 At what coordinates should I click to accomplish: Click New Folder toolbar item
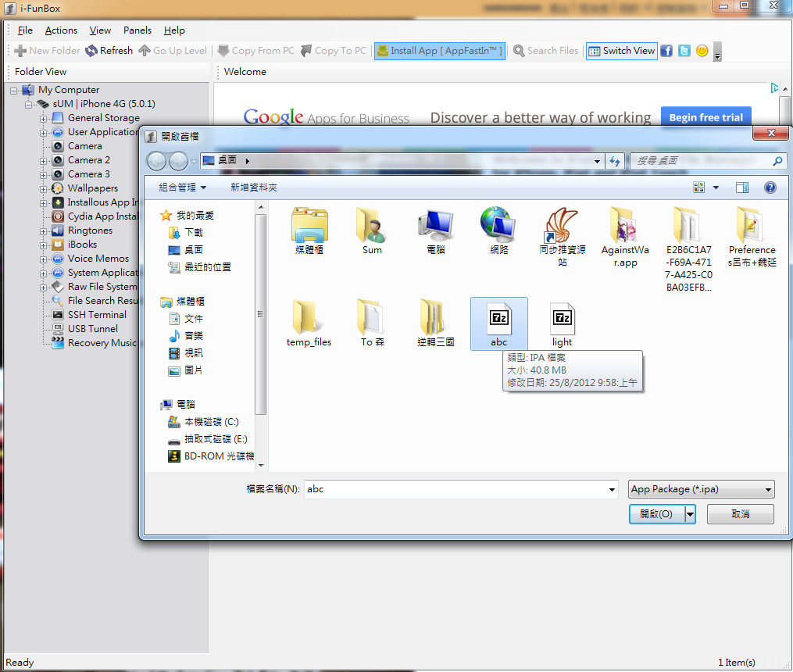pos(47,51)
